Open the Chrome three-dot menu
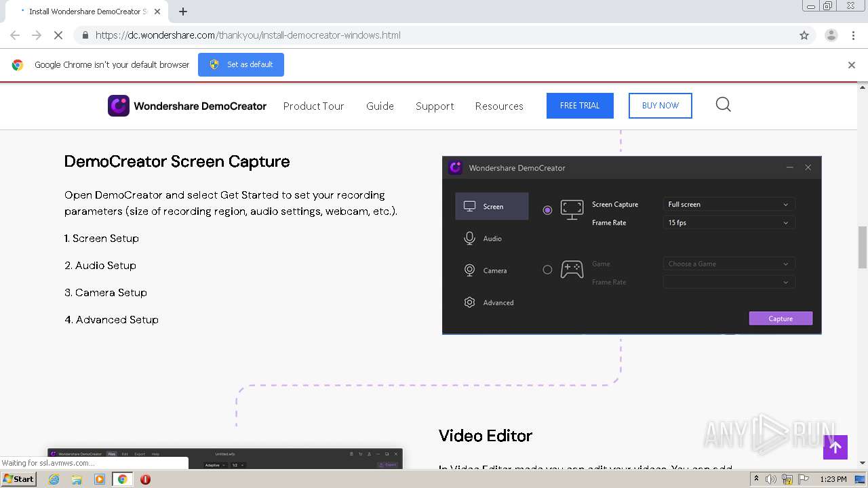Image resolution: width=868 pixels, height=488 pixels. (854, 35)
